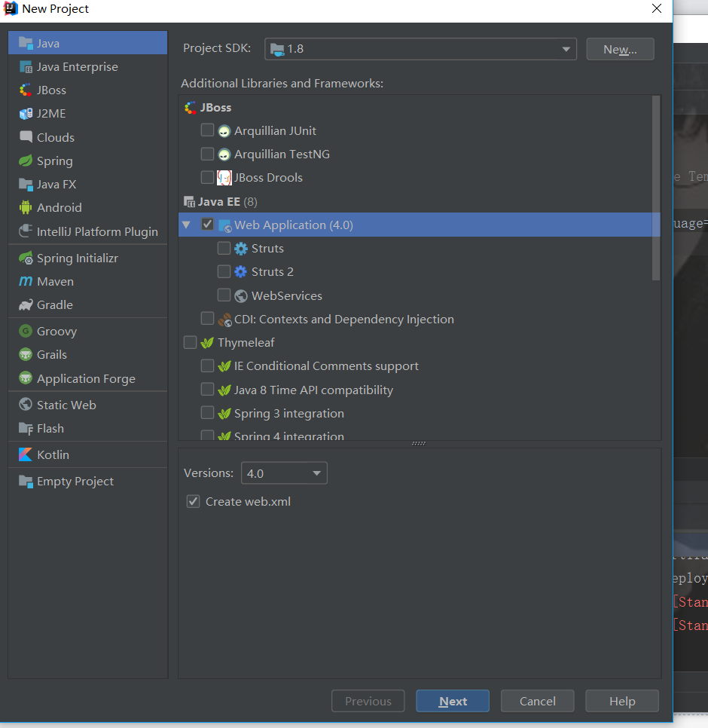Click the Kotlin logo icon
The height and width of the screenshot is (728, 708).
point(26,454)
